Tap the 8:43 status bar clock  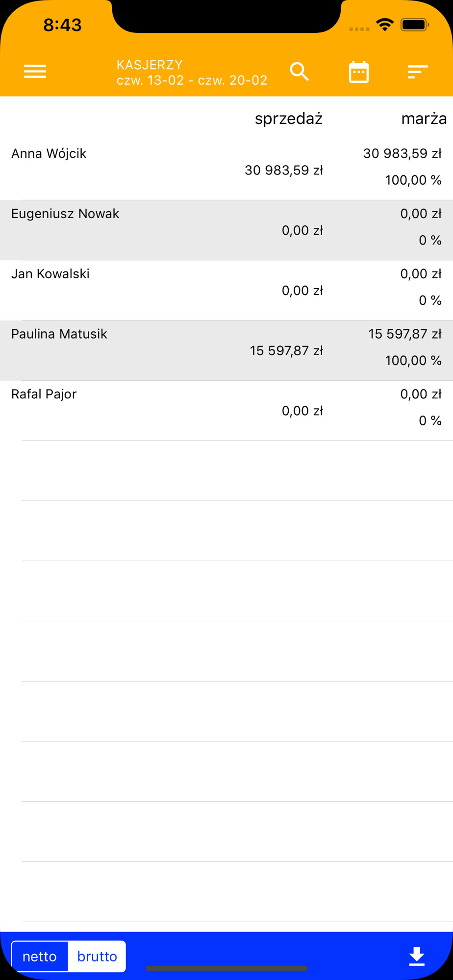coord(62,24)
